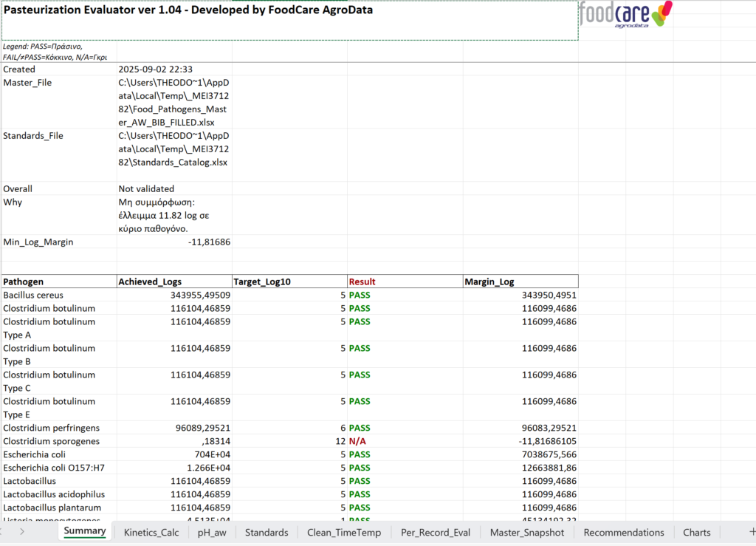Select PASS result for Lactobacillus plantarum

[x=405, y=508]
